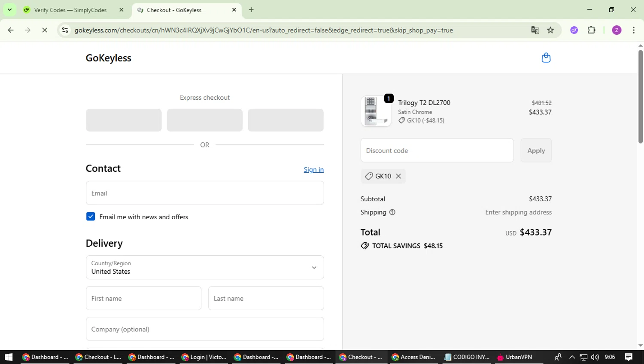Open the purple profile avatar Z
The width and height of the screenshot is (644, 364).
point(617,30)
